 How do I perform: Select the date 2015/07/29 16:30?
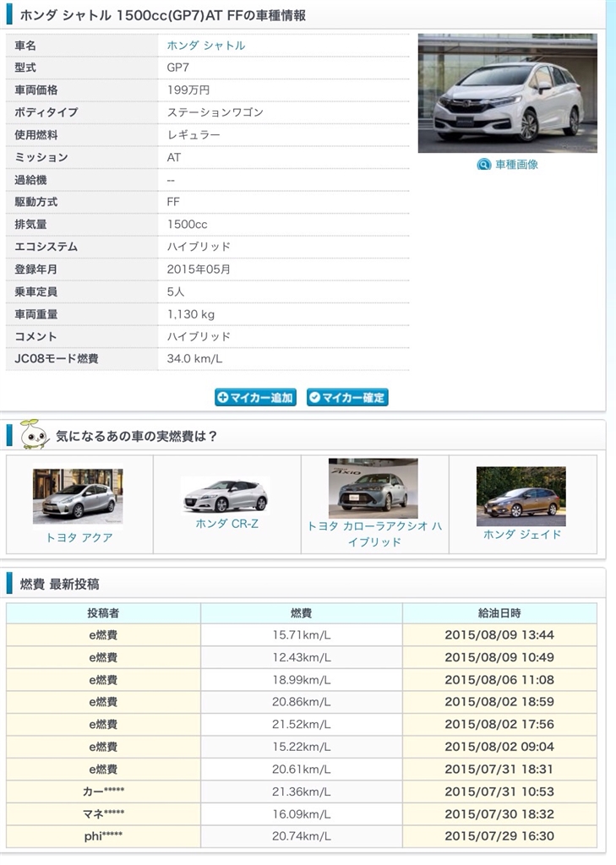point(499,836)
